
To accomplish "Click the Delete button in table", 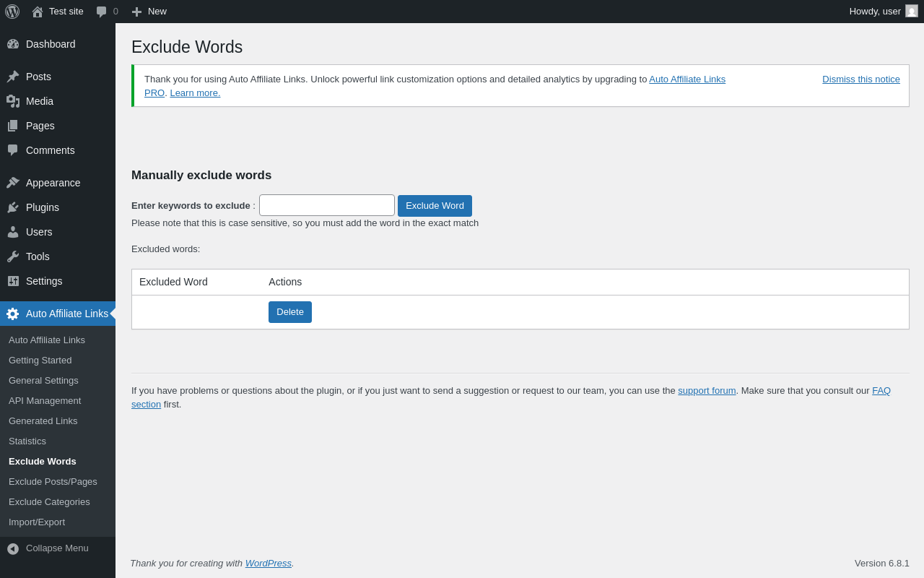I will click(290, 312).
